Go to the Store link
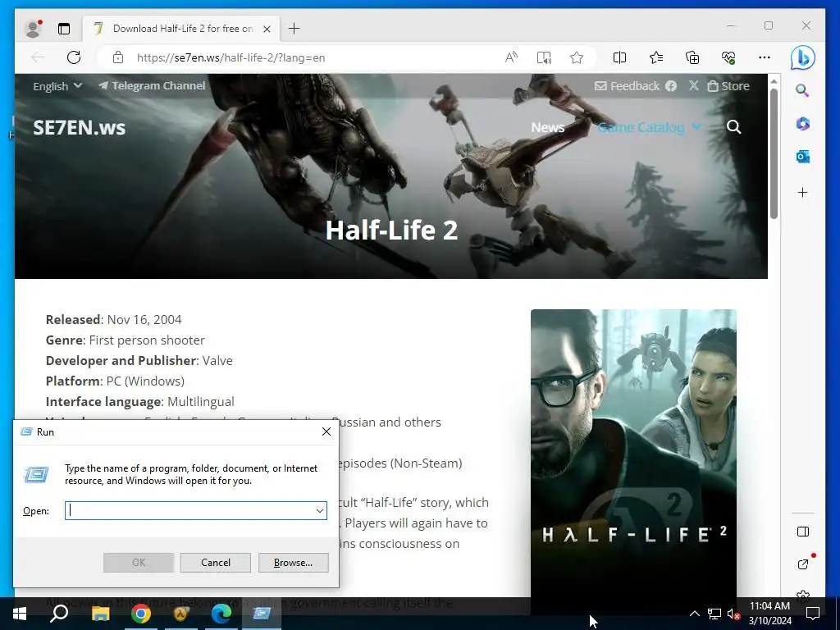The image size is (840, 630). tap(728, 85)
